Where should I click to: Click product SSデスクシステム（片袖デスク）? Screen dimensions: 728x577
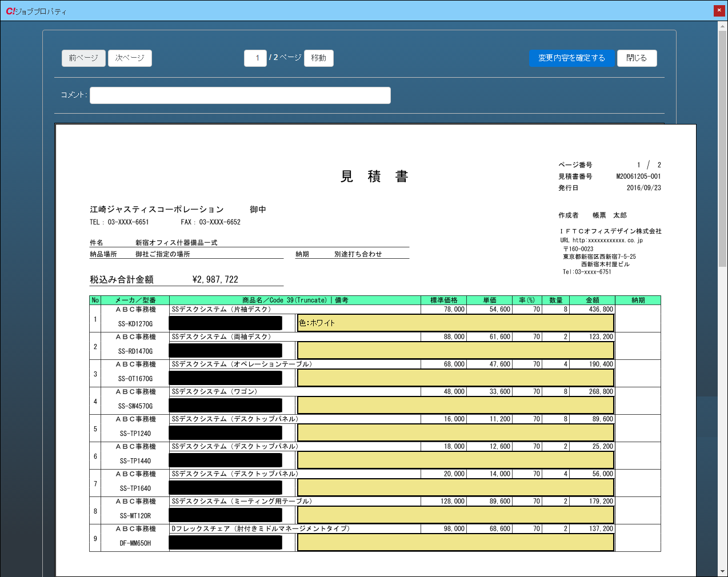[x=222, y=309]
